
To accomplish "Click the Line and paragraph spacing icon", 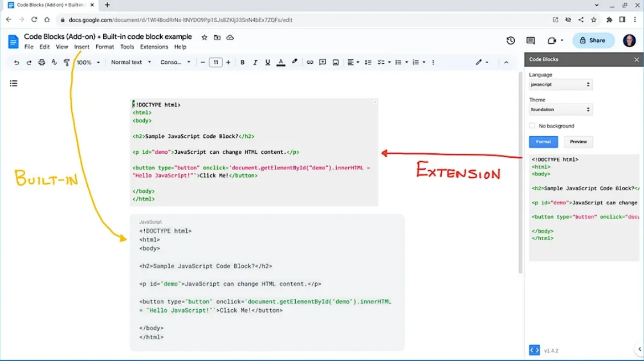I will click(x=368, y=63).
